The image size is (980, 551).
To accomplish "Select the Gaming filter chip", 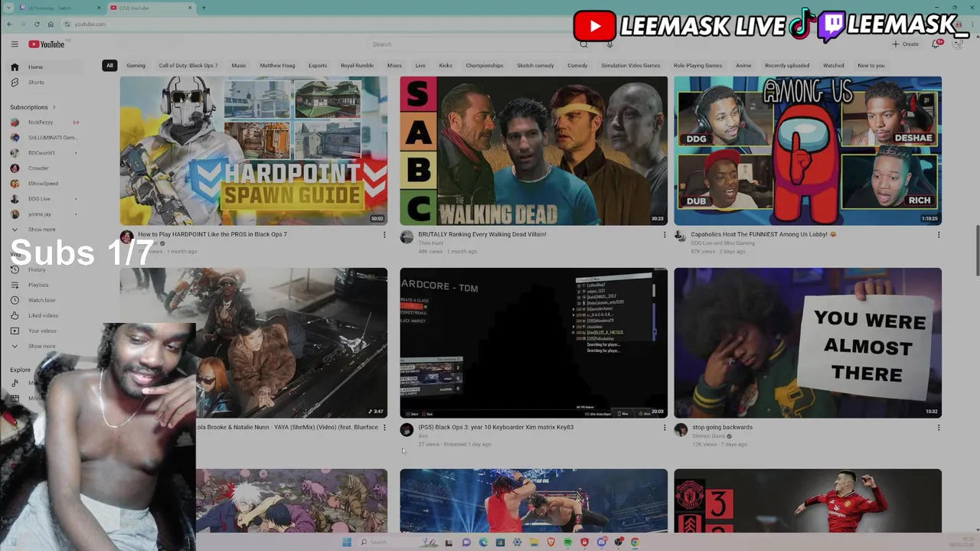I will pos(136,66).
